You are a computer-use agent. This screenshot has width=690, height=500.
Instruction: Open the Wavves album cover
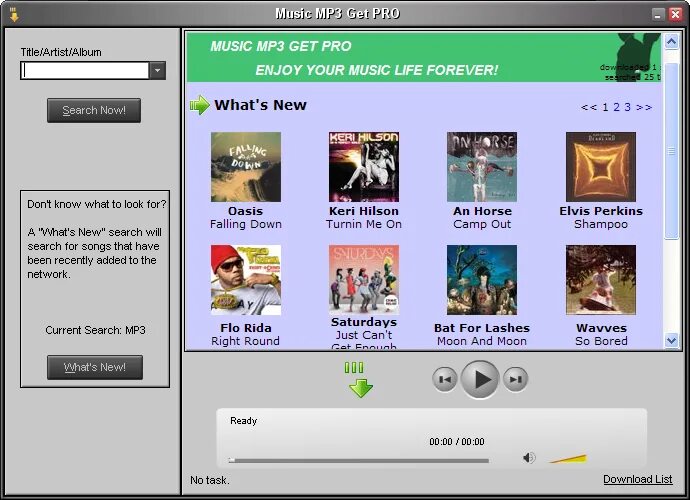(601, 280)
